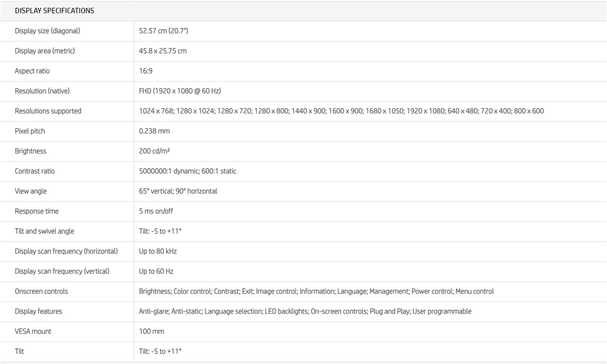Click the Resolutions supported label

(48, 111)
